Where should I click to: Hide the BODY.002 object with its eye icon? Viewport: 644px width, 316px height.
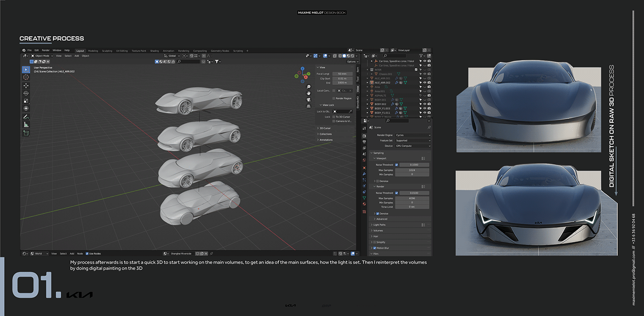(x=425, y=104)
